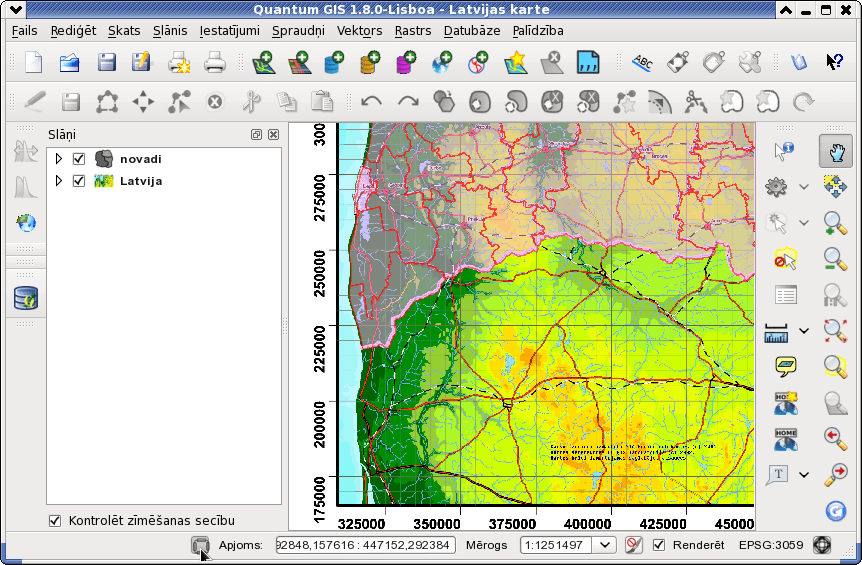This screenshot has width=862, height=565.
Task: Open the attribute table icon
Action: 786,295
